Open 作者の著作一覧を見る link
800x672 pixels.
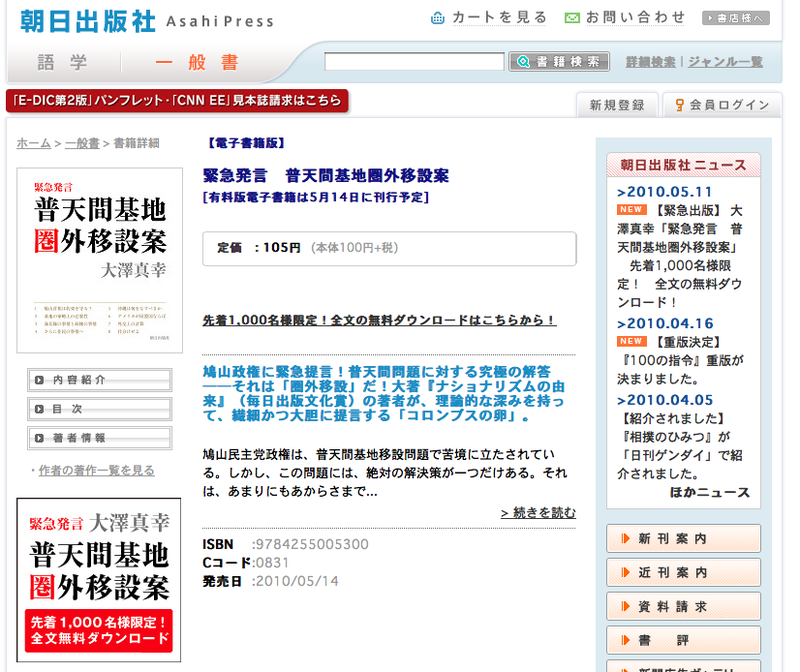point(96,470)
